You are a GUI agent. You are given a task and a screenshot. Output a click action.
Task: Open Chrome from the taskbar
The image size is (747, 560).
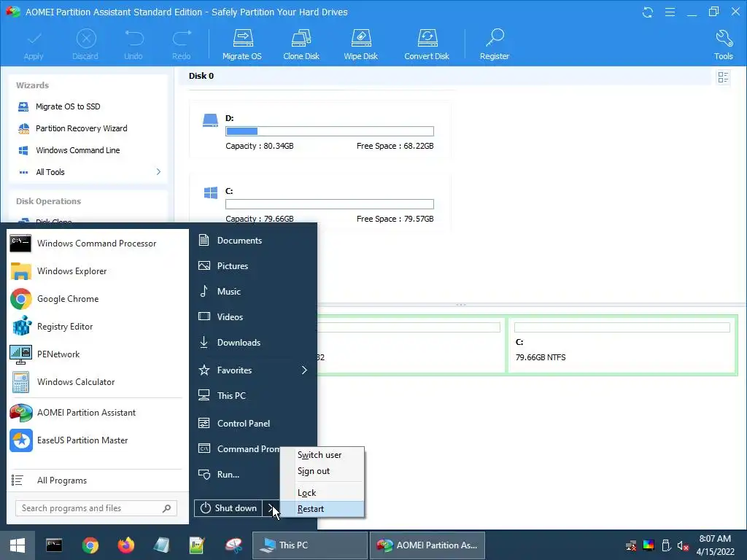point(90,545)
